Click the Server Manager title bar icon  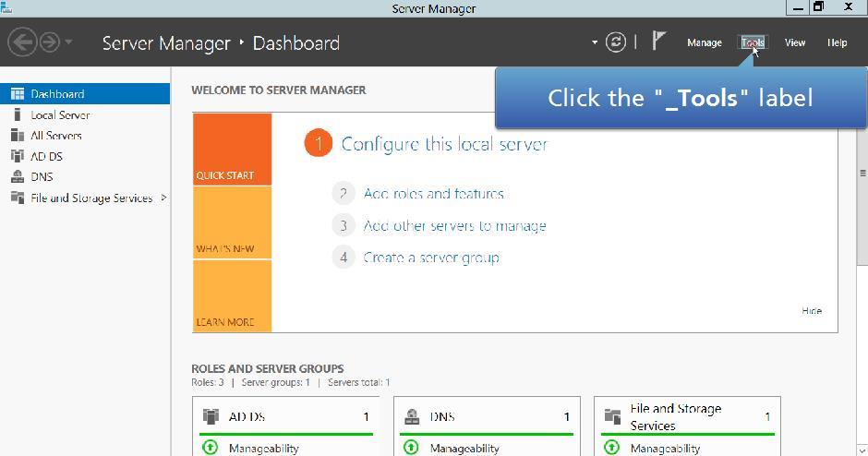6,6
